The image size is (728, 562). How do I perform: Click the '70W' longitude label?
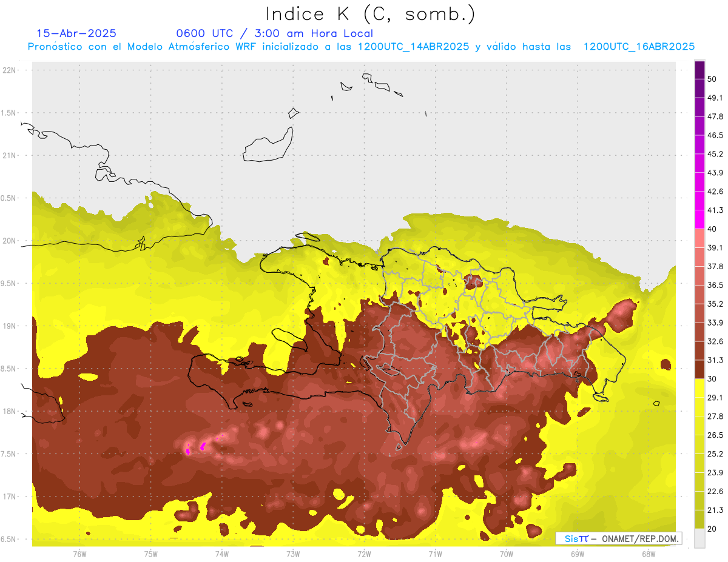tap(507, 554)
